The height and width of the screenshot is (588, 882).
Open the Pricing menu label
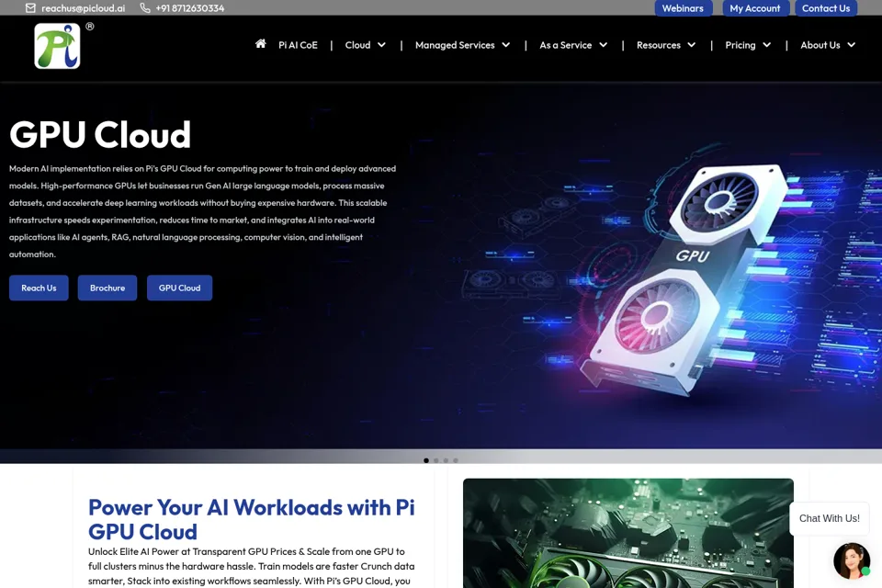(x=741, y=45)
